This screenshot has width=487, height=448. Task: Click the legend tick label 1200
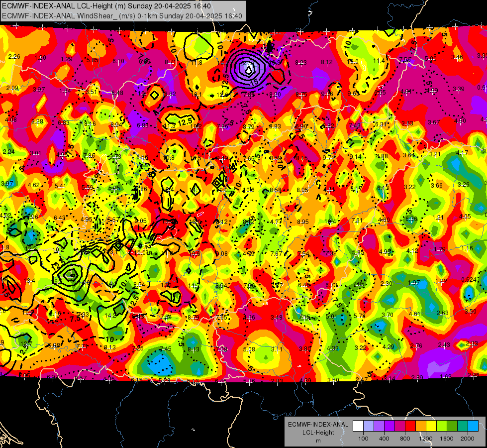point(425,439)
